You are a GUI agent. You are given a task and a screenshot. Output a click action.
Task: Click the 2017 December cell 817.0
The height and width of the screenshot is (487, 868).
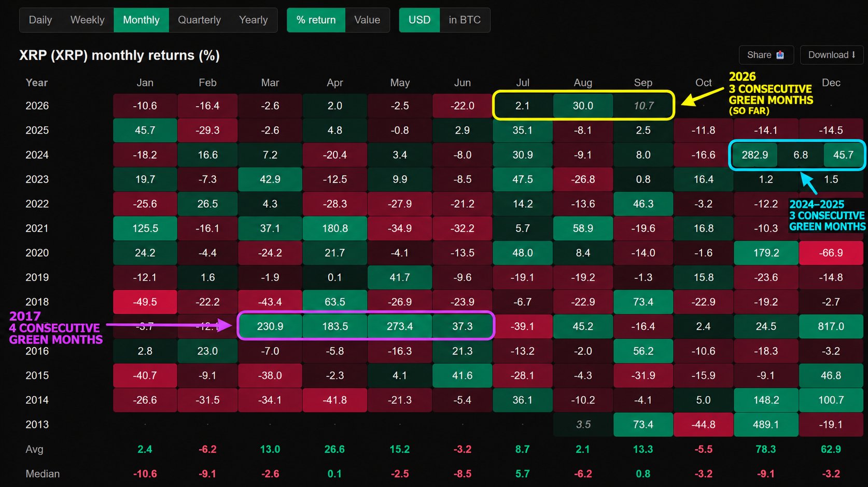tap(831, 326)
